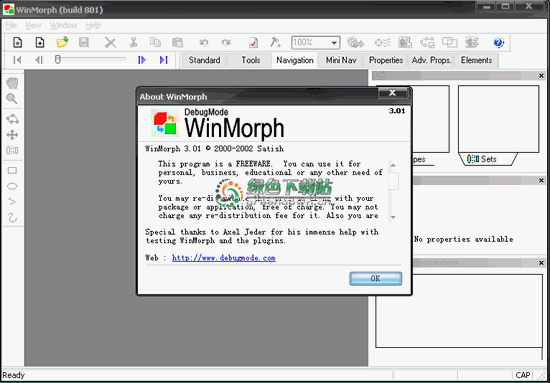Select the Move four-arrow tool
This screenshot has width=550, height=383.
pyautogui.click(x=12, y=135)
